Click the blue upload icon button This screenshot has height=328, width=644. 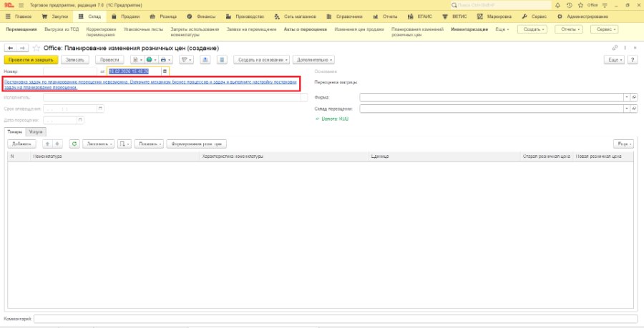tap(205, 60)
